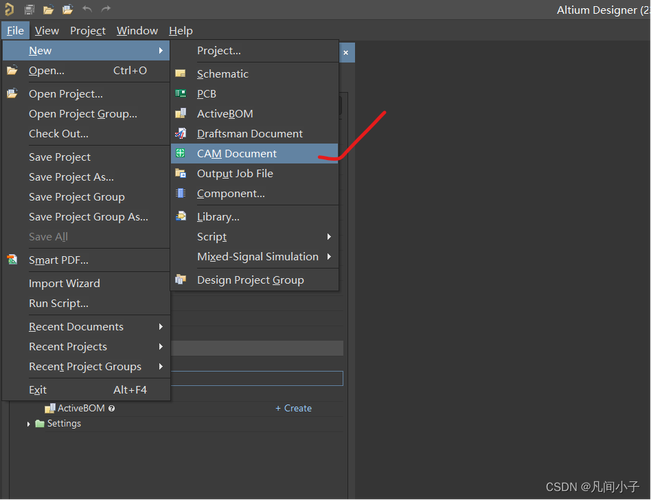
Task: Click the Draftsman Document icon
Action: tap(180, 133)
